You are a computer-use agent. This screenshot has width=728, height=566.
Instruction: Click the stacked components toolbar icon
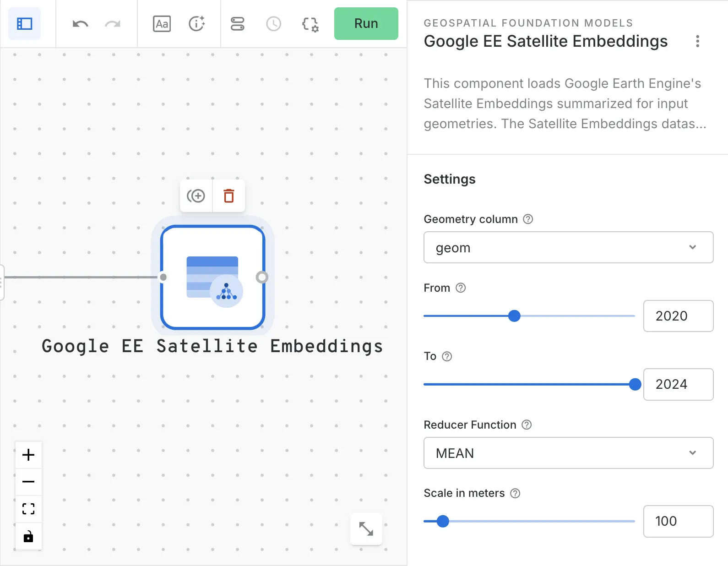point(237,24)
